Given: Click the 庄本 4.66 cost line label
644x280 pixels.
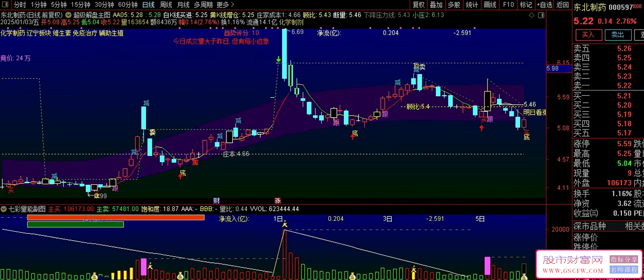Looking at the screenshot, I should click(x=236, y=154).
